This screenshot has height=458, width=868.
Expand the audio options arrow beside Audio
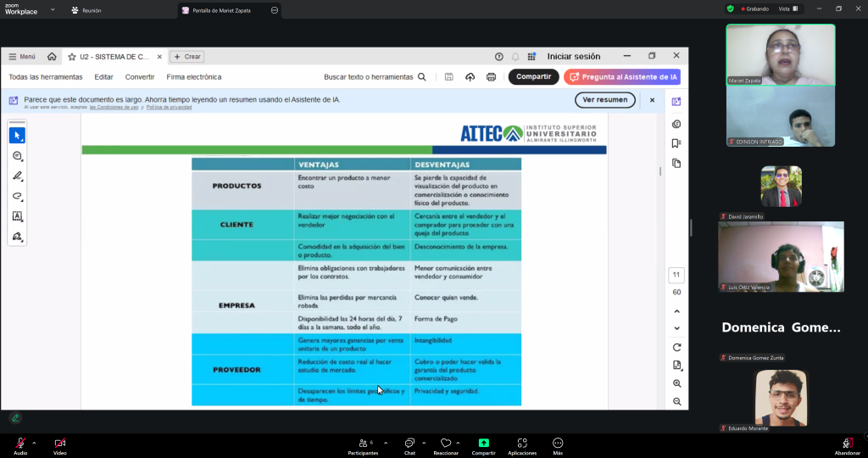34,443
